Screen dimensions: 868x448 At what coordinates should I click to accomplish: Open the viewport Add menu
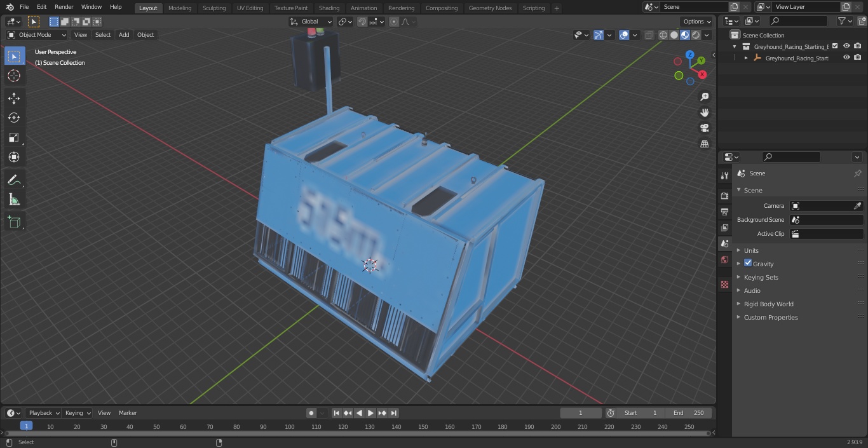tap(124, 35)
